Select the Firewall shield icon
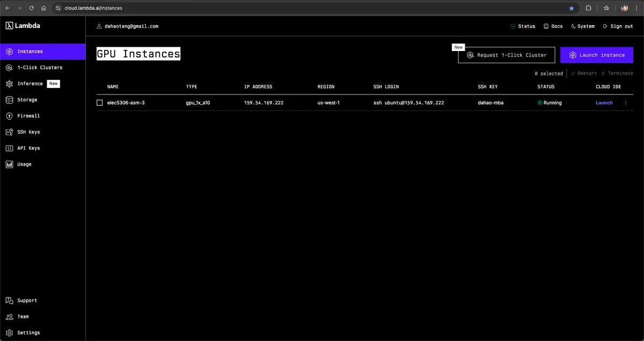644x341 pixels. [x=10, y=116]
